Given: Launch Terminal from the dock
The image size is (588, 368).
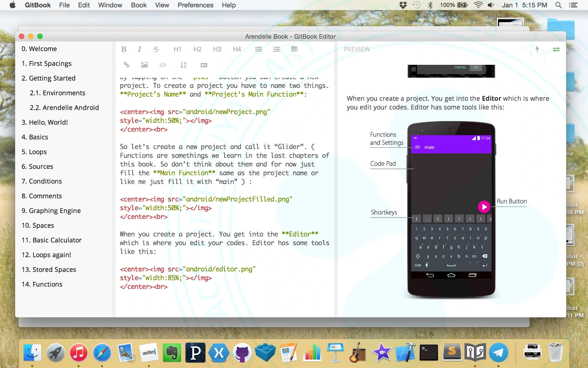Looking at the screenshot, I should point(429,353).
